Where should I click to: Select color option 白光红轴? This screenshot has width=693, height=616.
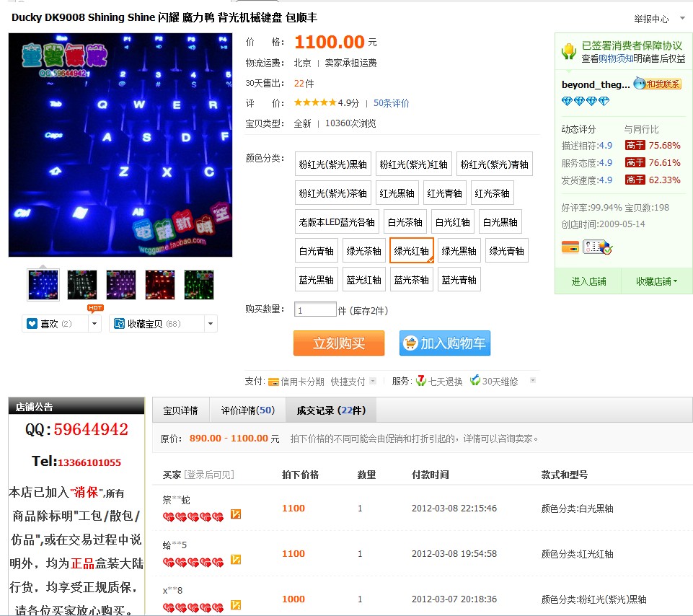[453, 222]
